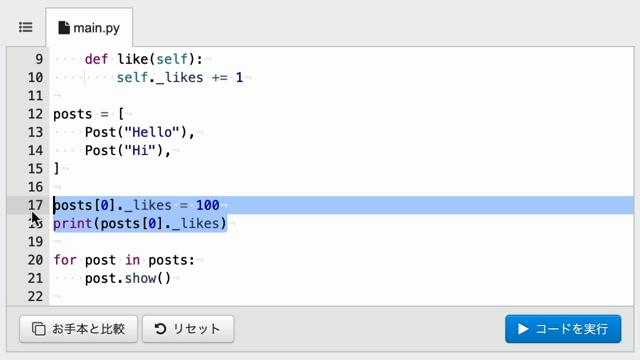This screenshot has width=640, height=360.
Task: Click the リセット reset button
Action: (x=188, y=329)
